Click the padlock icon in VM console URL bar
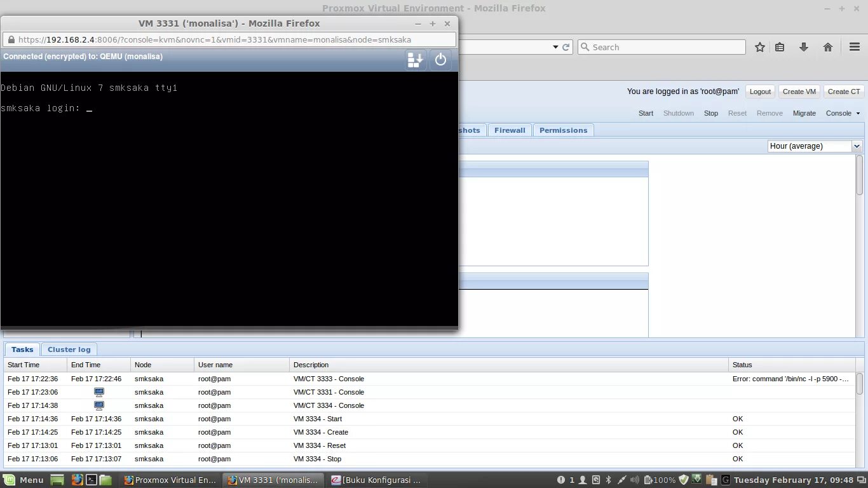The width and height of the screenshot is (868, 488). pos(11,39)
